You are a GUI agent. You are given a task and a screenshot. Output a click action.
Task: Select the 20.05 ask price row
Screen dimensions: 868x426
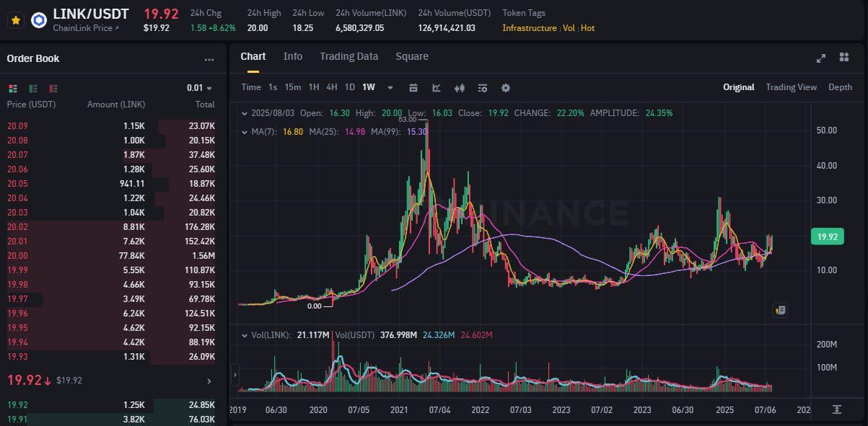pos(111,184)
